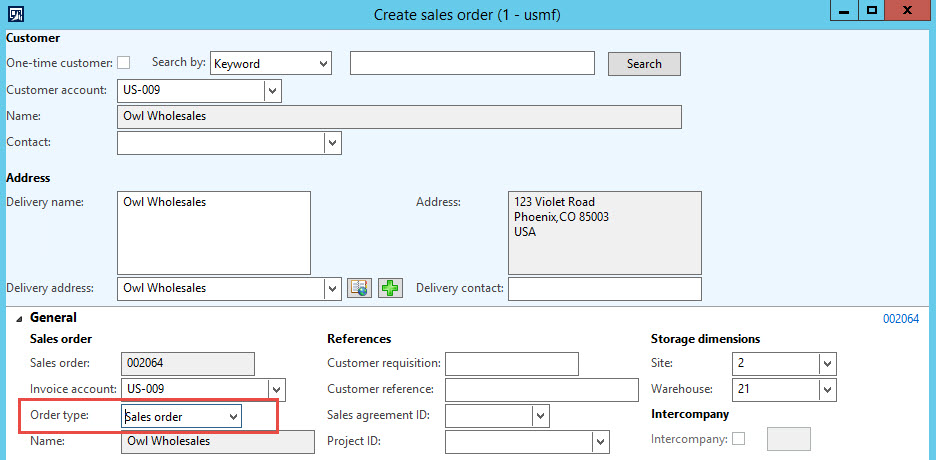Click the address book icon beside Delivery address

click(359, 288)
